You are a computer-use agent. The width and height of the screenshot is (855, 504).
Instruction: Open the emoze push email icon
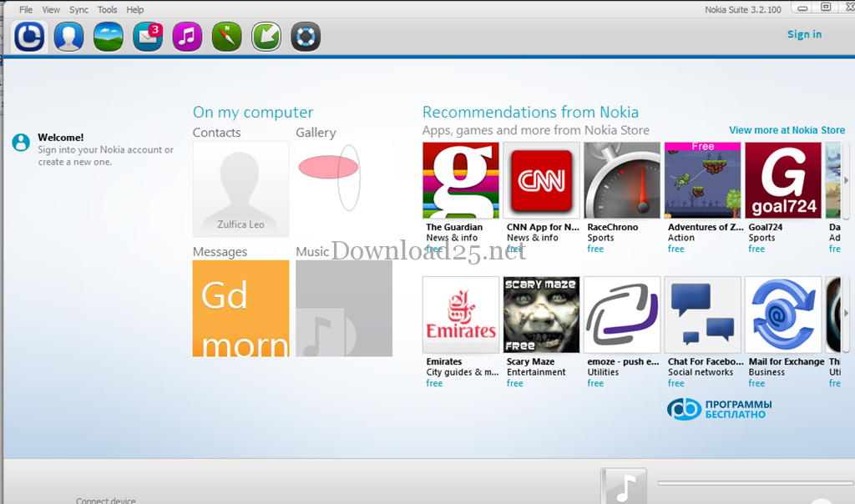coord(622,315)
